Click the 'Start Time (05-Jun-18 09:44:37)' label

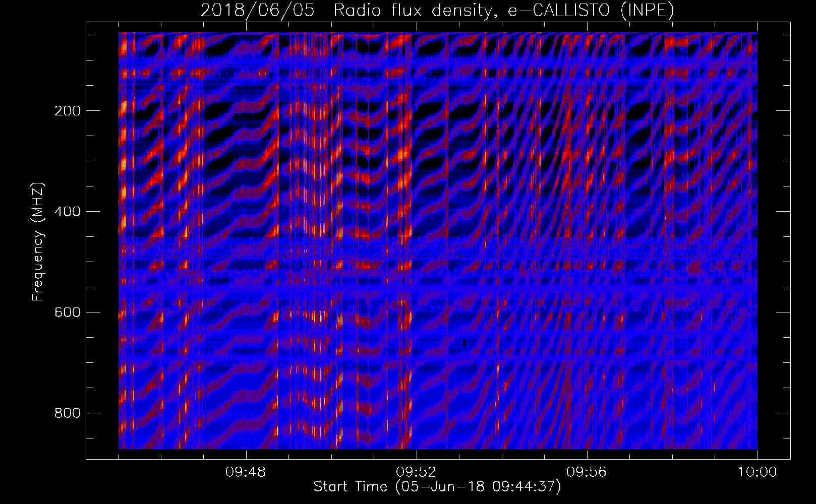(x=437, y=487)
